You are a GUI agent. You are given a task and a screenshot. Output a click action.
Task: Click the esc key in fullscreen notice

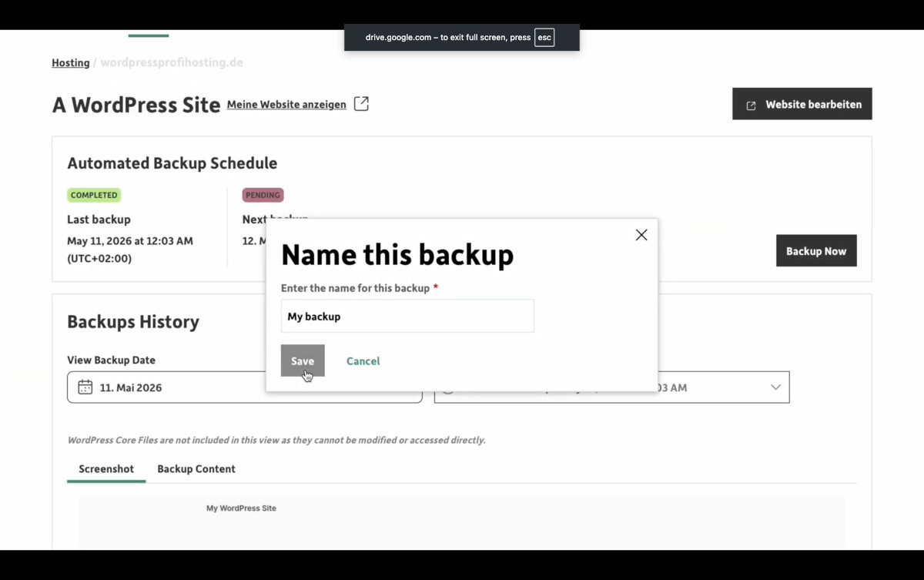pos(544,37)
